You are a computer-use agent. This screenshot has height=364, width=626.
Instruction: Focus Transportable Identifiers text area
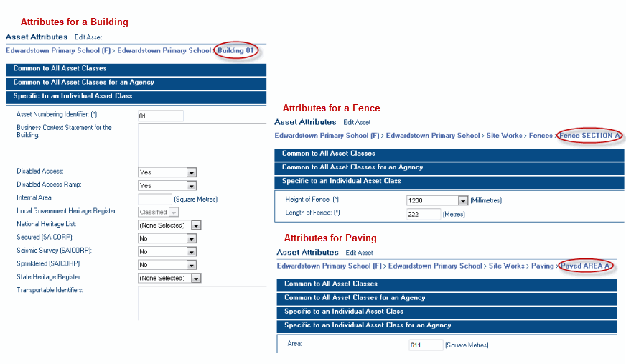(202, 303)
